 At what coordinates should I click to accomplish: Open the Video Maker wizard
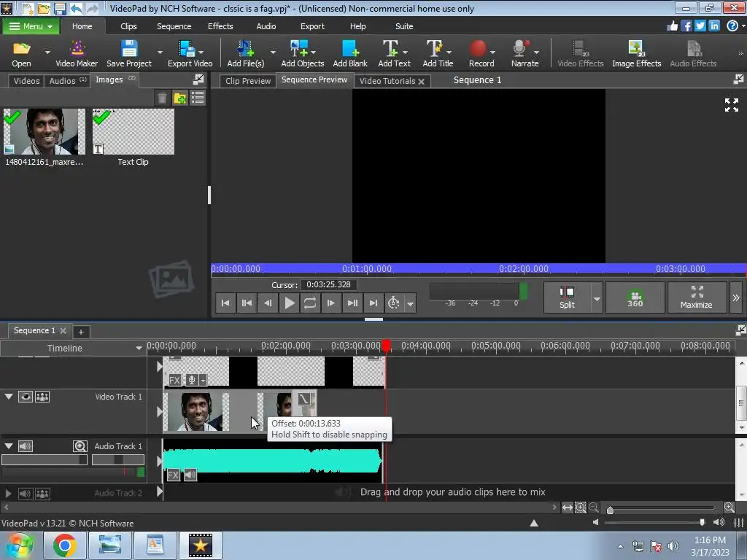click(x=77, y=53)
